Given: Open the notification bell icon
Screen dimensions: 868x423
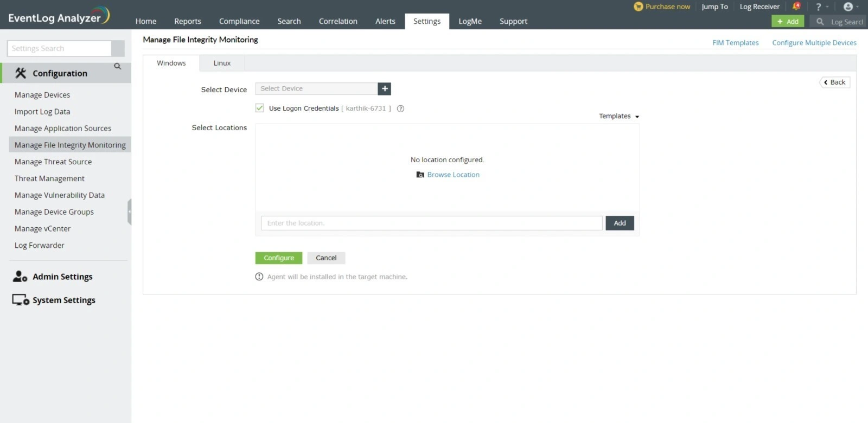Looking at the screenshot, I should tap(796, 7).
